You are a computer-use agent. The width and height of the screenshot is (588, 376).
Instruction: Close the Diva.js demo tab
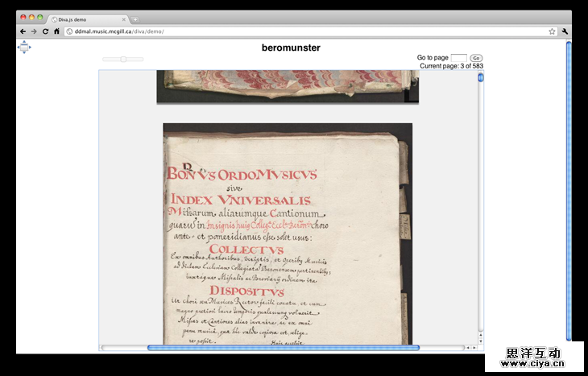coord(124,19)
